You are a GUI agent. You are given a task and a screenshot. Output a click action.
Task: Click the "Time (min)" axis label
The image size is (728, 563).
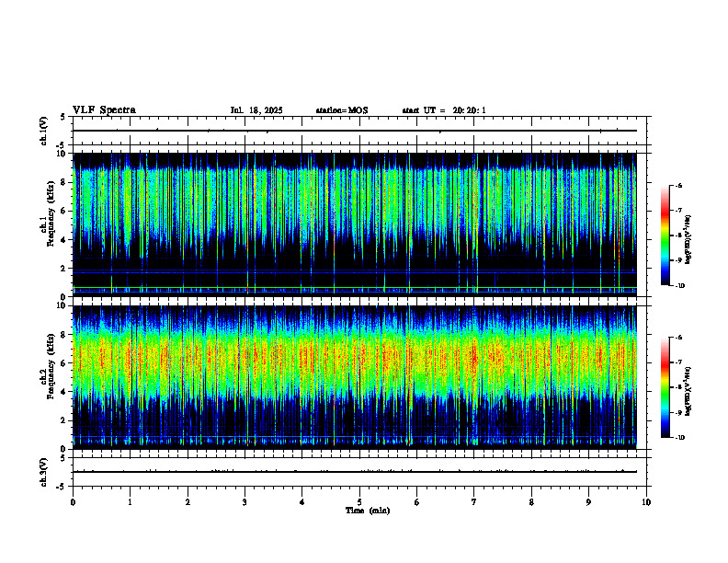[x=368, y=511]
